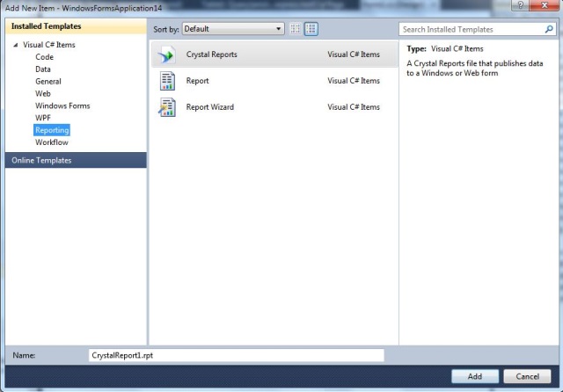Select the Report Wizard item name
563x392 pixels.
point(209,107)
